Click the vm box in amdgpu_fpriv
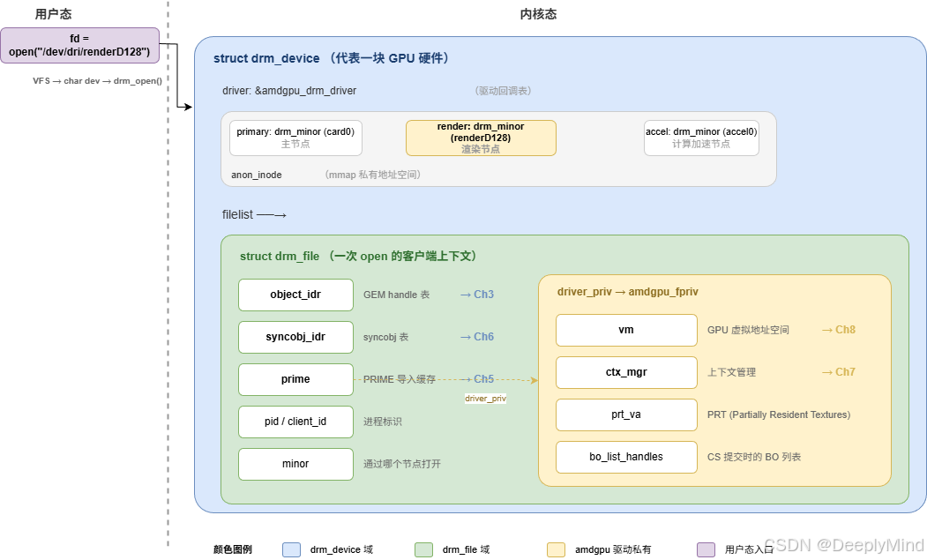927x560 pixels. 626,330
